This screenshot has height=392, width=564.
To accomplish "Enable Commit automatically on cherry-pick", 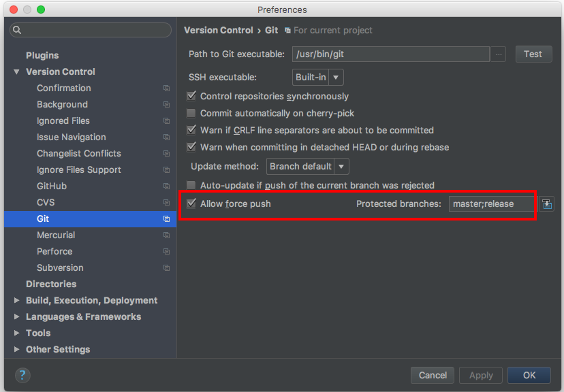I will pyautogui.click(x=190, y=113).
